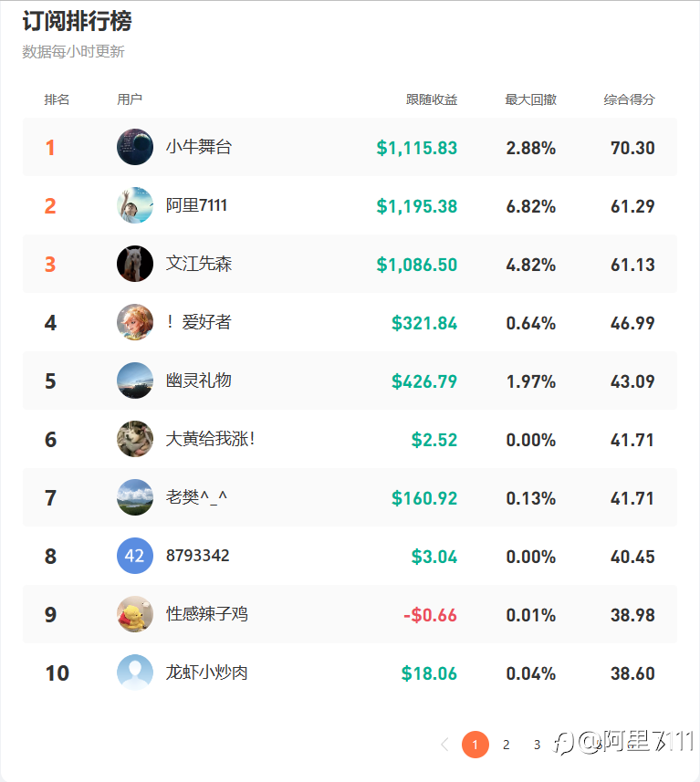Image resolution: width=700 pixels, height=782 pixels.
Task: Open the default avatar of 龙虾小炒肉
Action: [x=135, y=673]
